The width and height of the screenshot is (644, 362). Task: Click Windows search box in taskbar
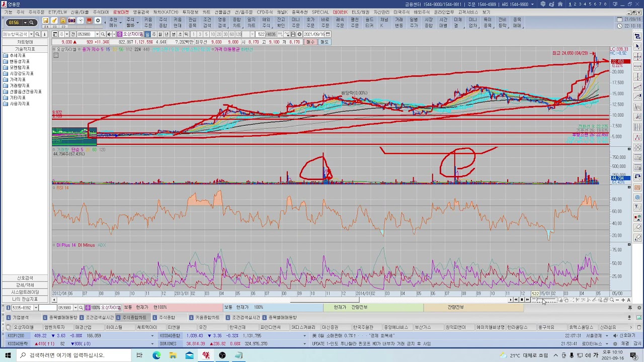[74, 355]
